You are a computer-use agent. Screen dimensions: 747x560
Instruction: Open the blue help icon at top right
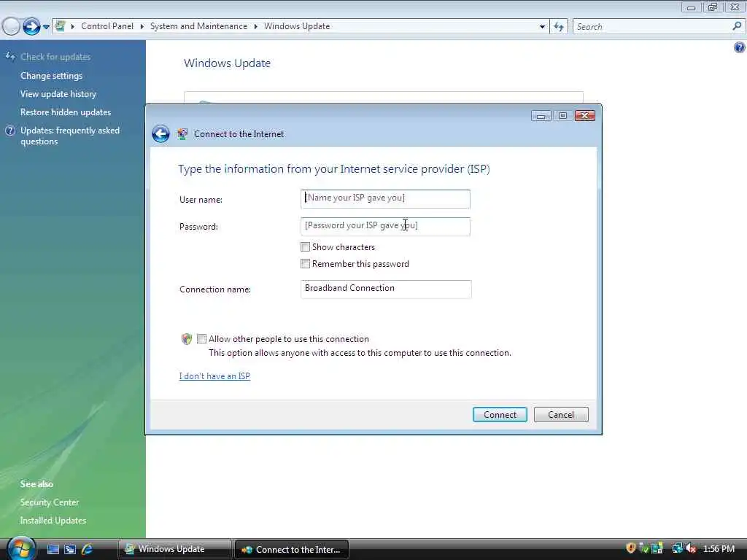[x=739, y=47]
